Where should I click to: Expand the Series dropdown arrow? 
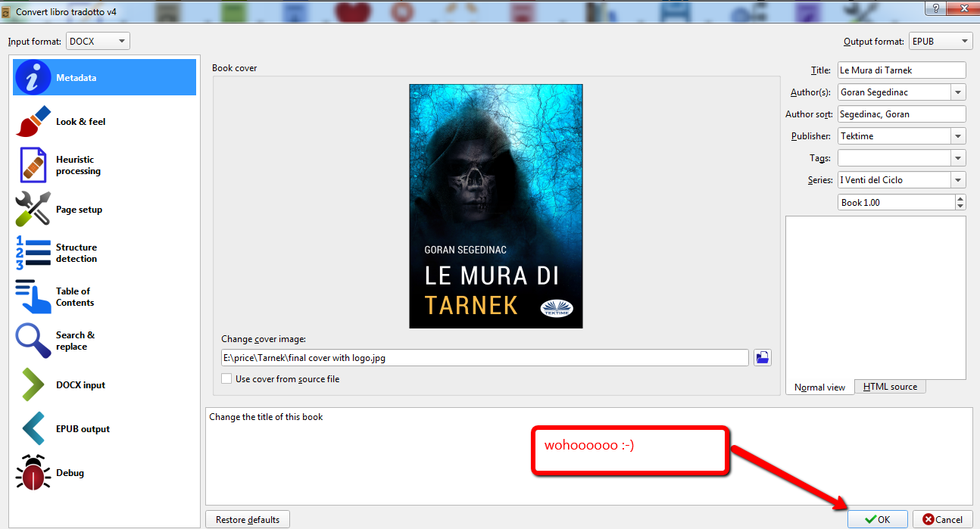(x=959, y=180)
